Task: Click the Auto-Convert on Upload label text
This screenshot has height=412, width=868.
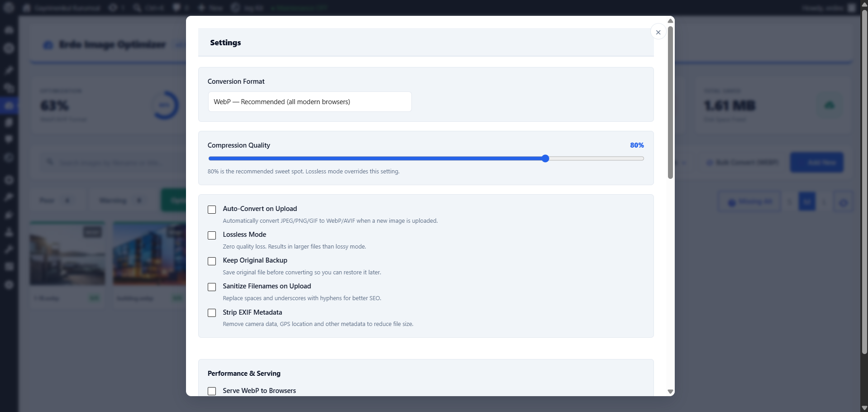Action: coord(260,209)
